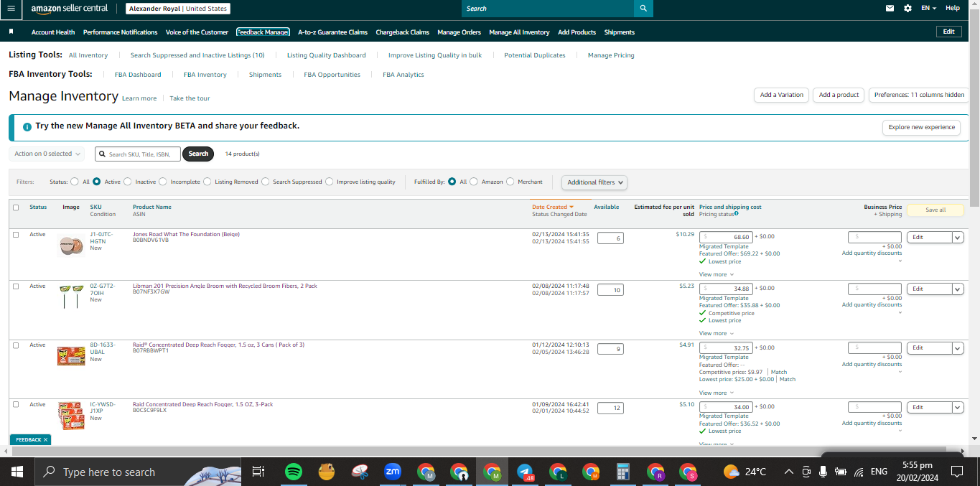This screenshot has width=980, height=486.
Task: Click the Wi-Fi network tray icon
Action: 859,472
